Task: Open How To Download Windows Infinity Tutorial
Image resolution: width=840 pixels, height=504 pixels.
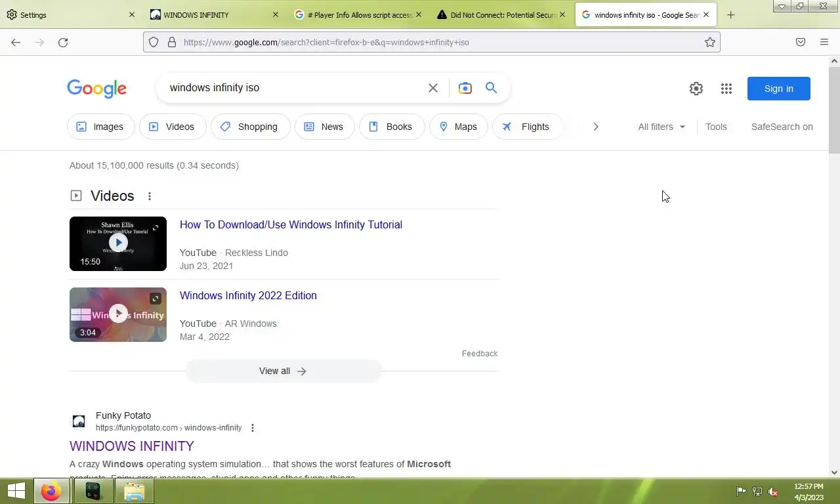Action: click(291, 224)
